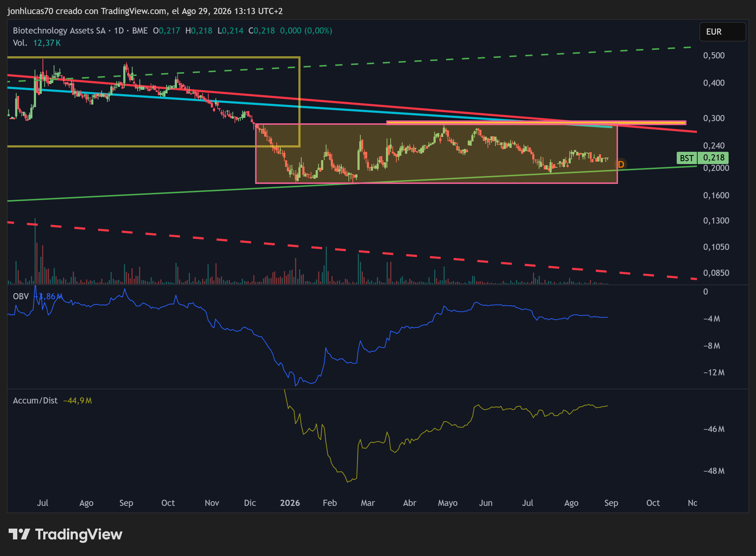The height and width of the screenshot is (556, 756).
Task: Click the 2026 year label on time axis
Action: [290, 503]
